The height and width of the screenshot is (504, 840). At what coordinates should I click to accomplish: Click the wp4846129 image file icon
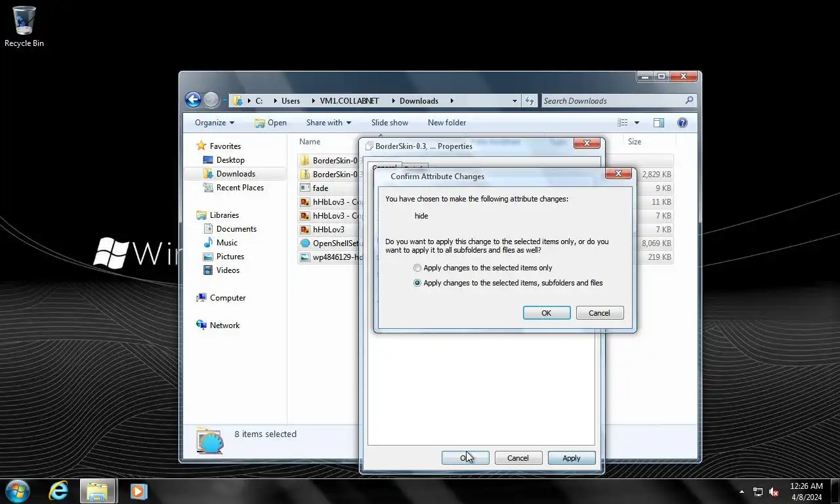304,257
